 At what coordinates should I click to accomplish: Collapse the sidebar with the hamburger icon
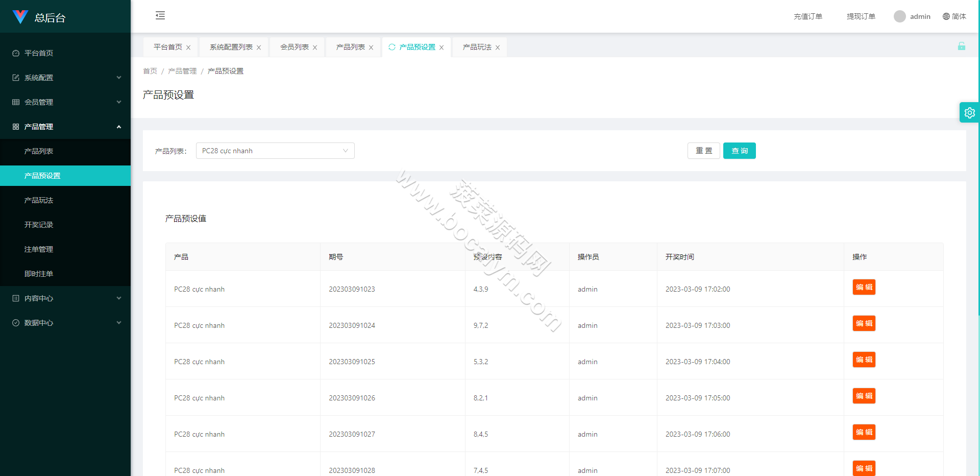(160, 15)
